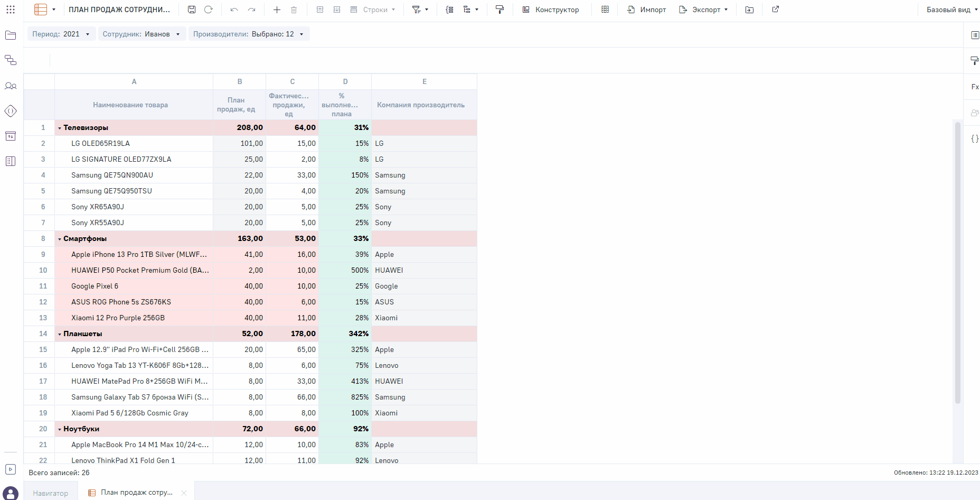Select the Sony XR65A90J cell
Image resolution: width=980 pixels, height=500 pixels.
134,207
